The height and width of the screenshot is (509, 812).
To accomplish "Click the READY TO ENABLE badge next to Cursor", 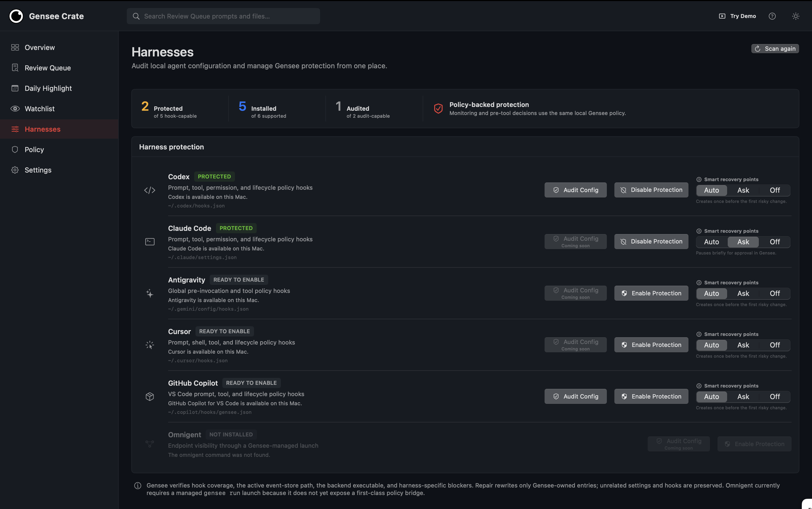I will click(224, 331).
